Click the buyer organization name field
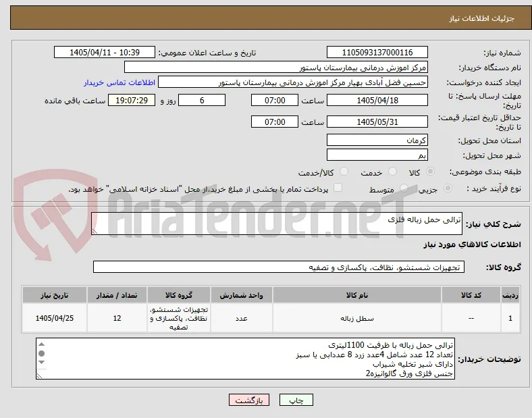532x418 pixels. coord(276,67)
